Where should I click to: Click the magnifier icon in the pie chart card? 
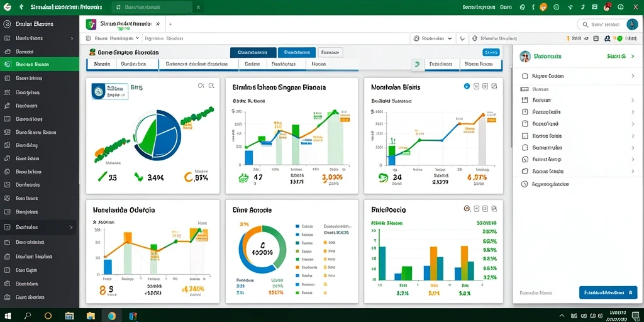[x=211, y=86]
